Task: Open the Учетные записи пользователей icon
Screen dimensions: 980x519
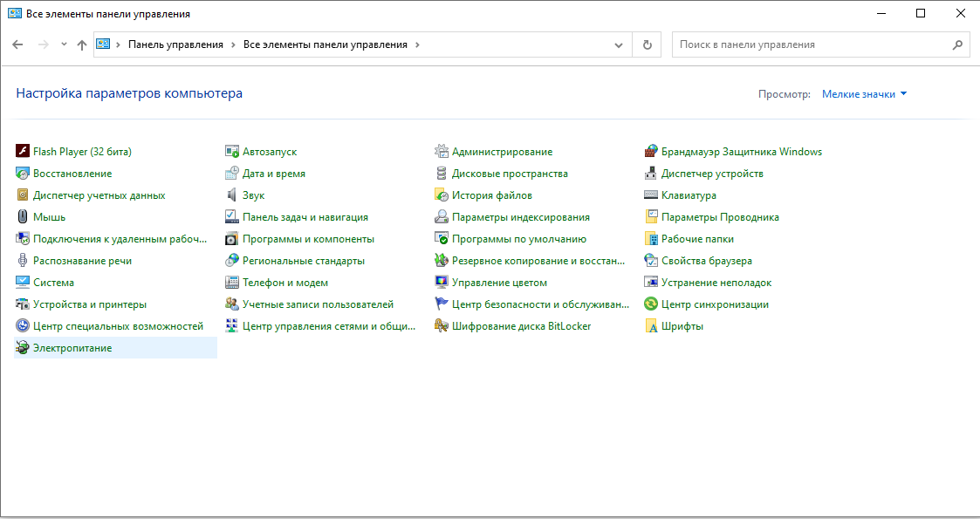Action: (x=232, y=304)
